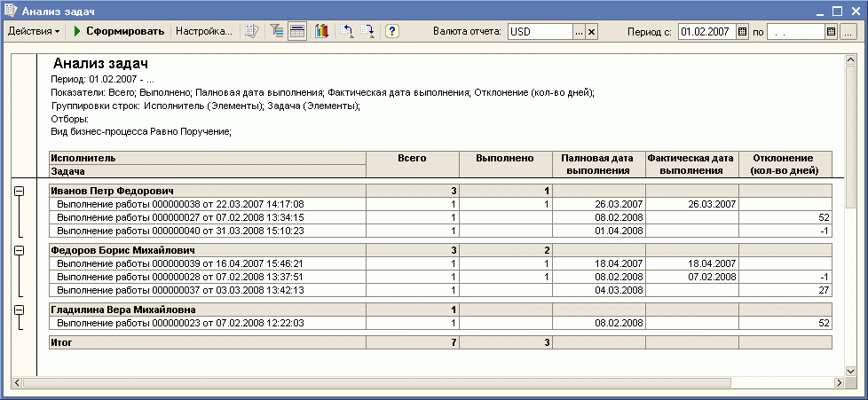The width and height of the screenshot is (868, 400).
Task: Open calendar for period start date
Action: [743, 31]
